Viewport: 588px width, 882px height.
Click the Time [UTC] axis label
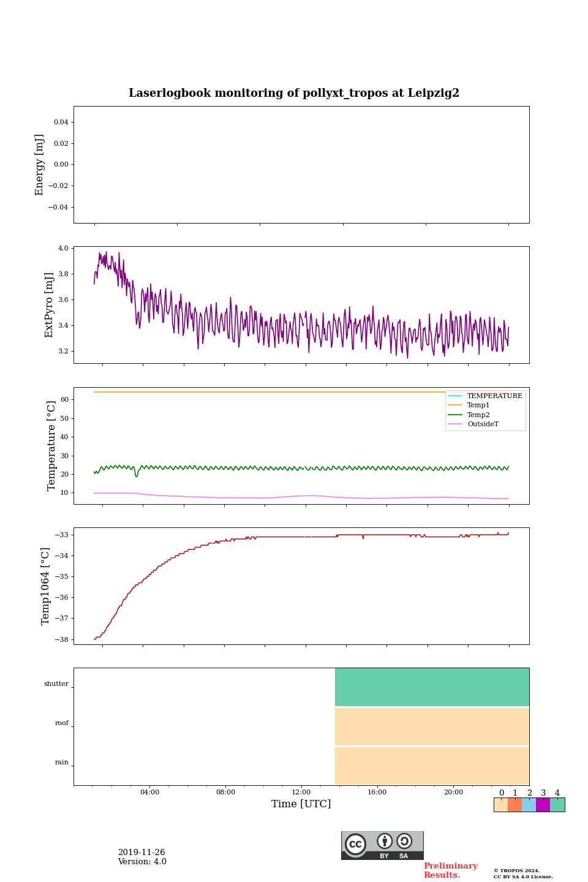point(301,804)
